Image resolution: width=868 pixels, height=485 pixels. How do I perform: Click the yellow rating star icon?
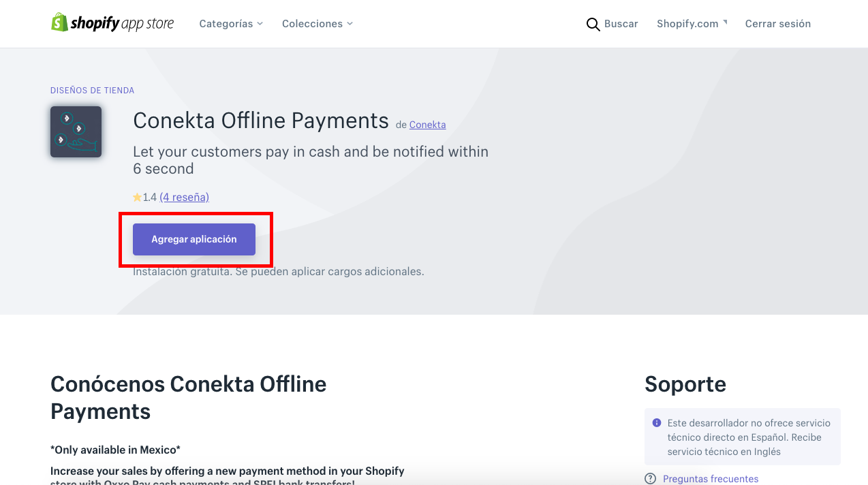(x=137, y=198)
